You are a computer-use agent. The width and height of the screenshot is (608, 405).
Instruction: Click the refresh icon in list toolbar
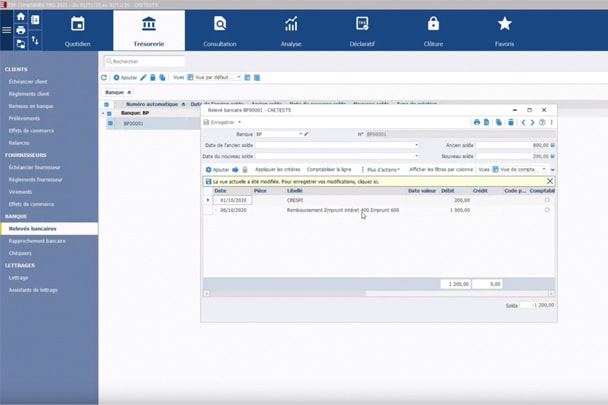(104, 77)
